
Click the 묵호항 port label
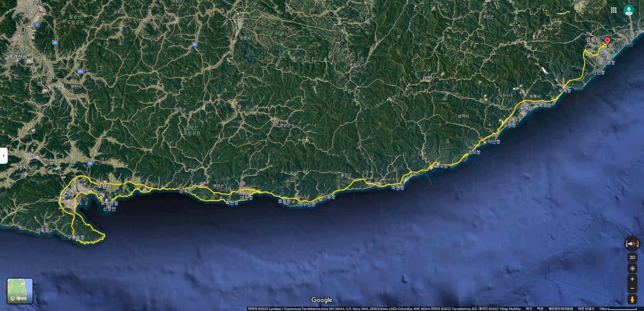click(x=545, y=105)
